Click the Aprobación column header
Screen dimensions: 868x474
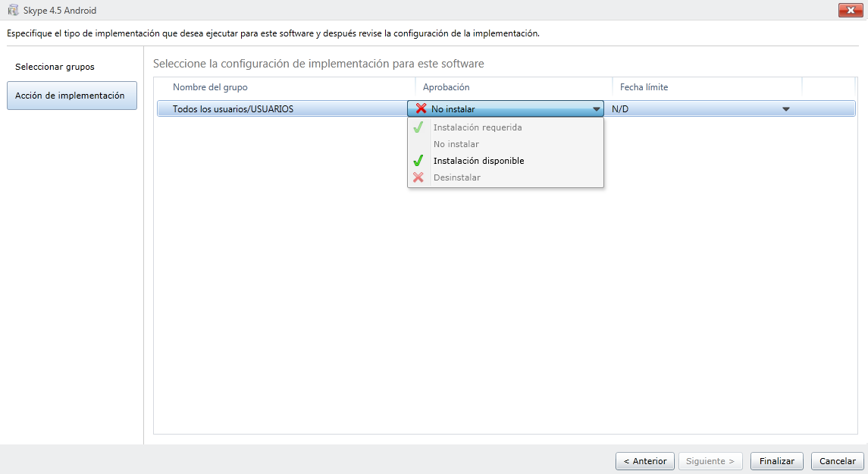pos(446,87)
